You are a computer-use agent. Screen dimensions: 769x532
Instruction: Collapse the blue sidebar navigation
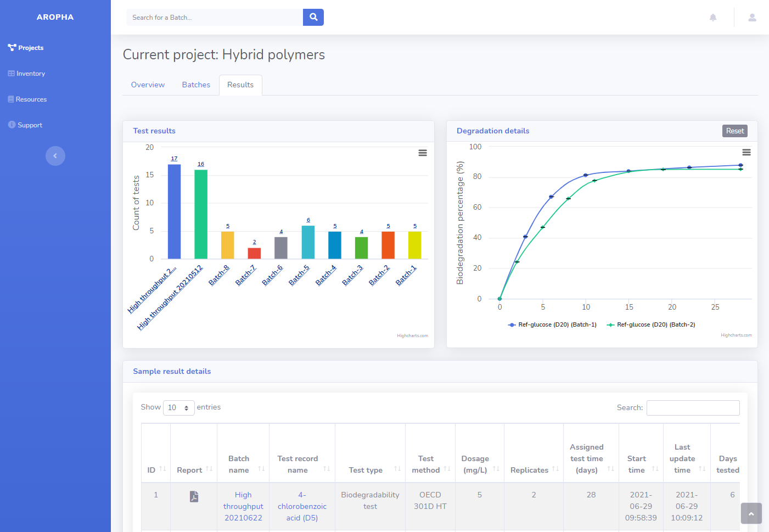[x=55, y=156]
